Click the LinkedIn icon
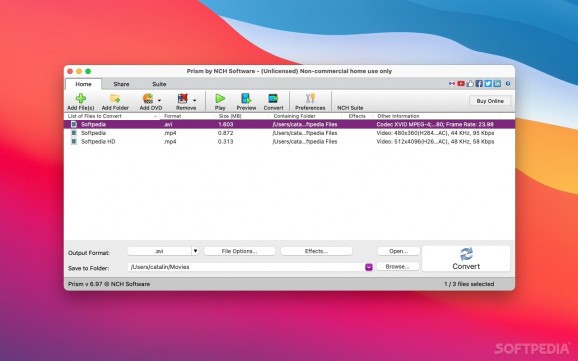 pos(497,84)
